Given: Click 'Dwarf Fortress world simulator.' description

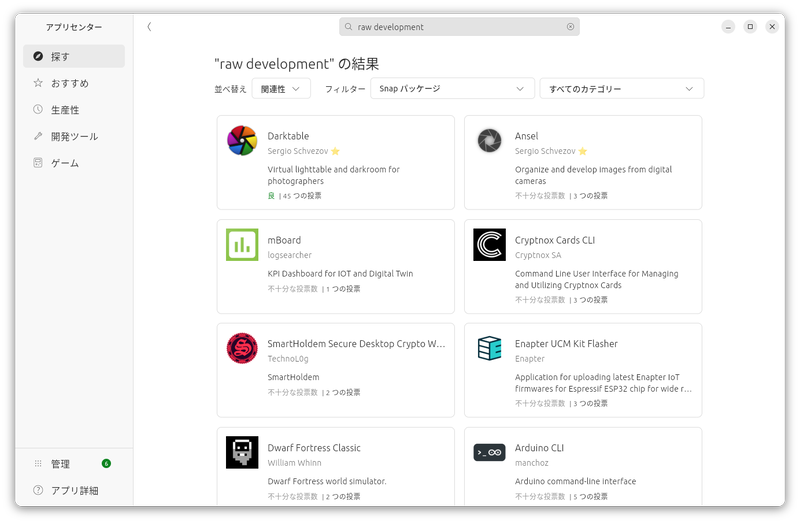Looking at the screenshot, I should click(x=327, y=481).
